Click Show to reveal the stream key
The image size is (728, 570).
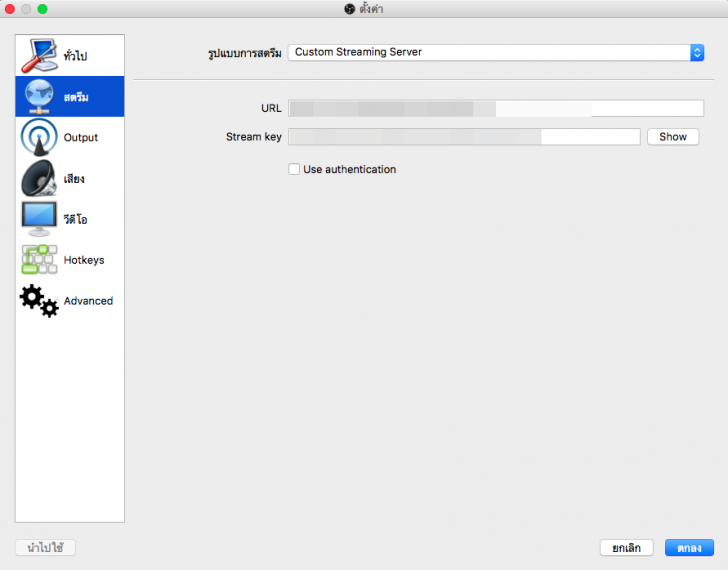coord(673,137)
